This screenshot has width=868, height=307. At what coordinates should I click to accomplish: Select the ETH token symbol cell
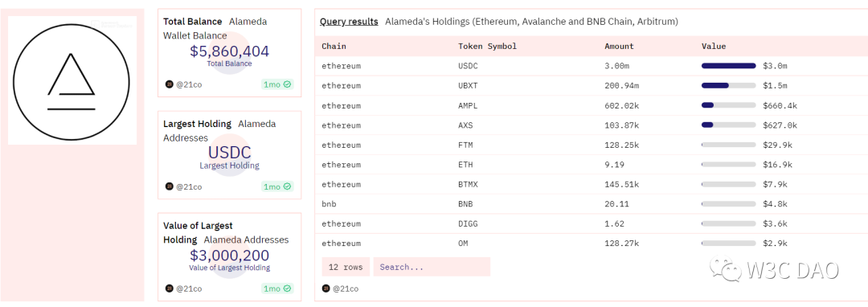465,164
